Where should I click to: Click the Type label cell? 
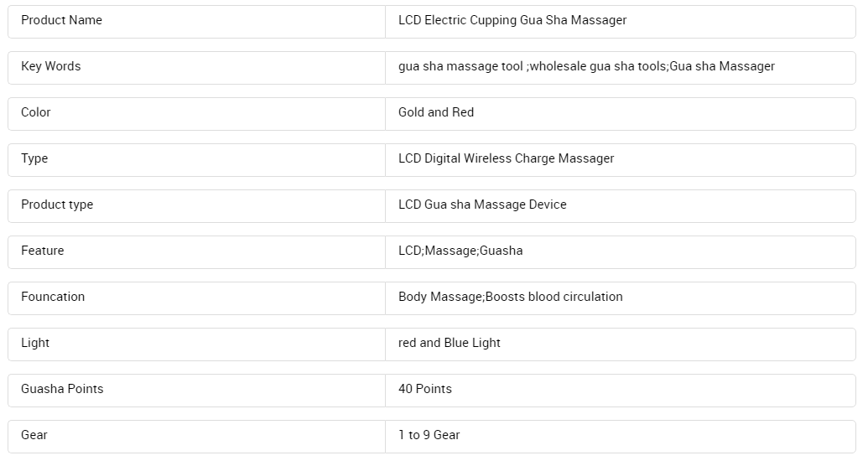(196, 160)
